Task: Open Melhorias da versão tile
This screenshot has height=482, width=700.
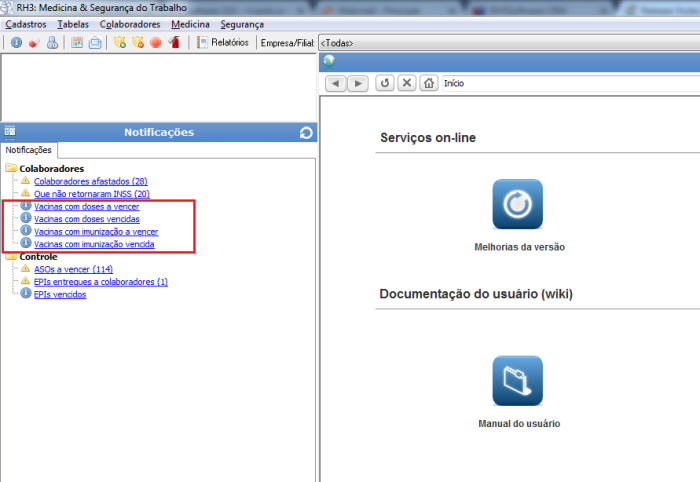Action: 517,205
